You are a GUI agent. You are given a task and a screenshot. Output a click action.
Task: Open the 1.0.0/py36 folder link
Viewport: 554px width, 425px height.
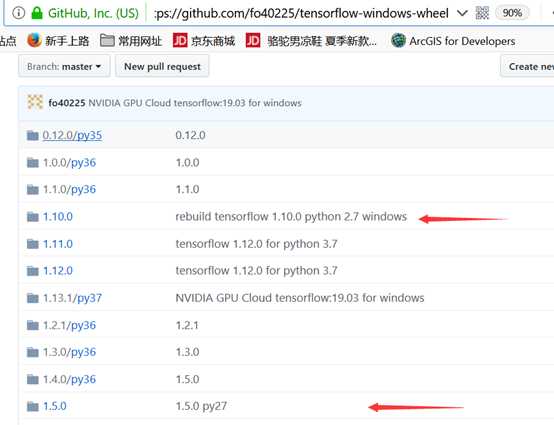point(69,163)
